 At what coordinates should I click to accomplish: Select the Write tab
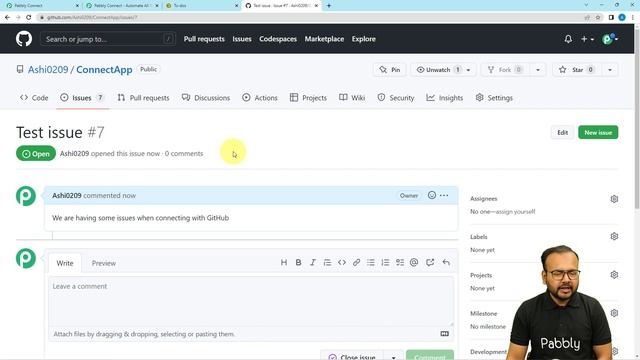65,263
